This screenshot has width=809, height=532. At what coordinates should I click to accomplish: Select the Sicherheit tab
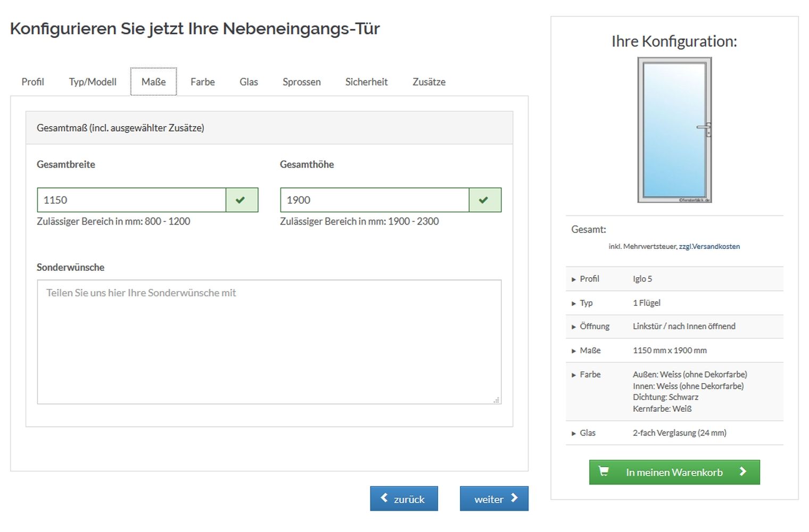(366, 82)
